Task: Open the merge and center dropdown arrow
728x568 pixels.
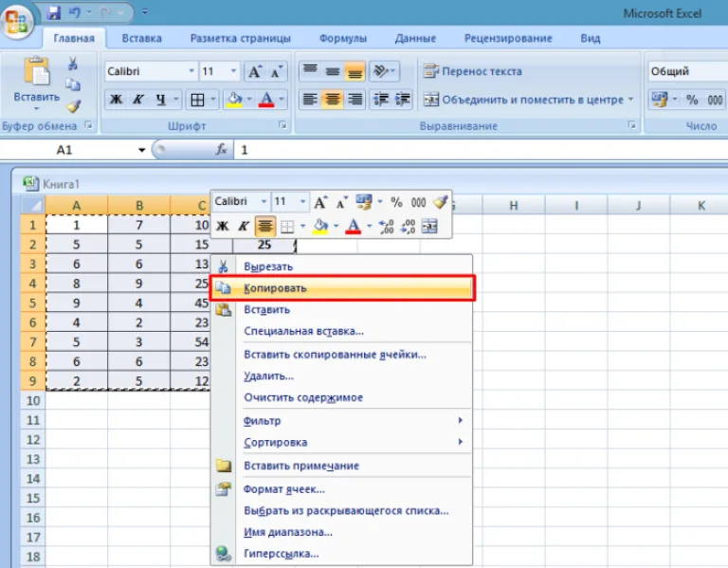Action: [x=630, y=100]
